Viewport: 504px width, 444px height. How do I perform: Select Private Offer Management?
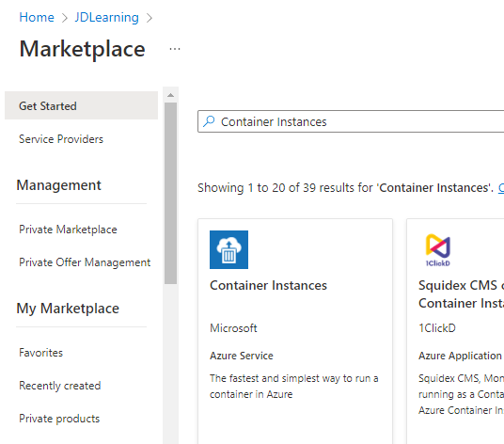tap(85, 262)
